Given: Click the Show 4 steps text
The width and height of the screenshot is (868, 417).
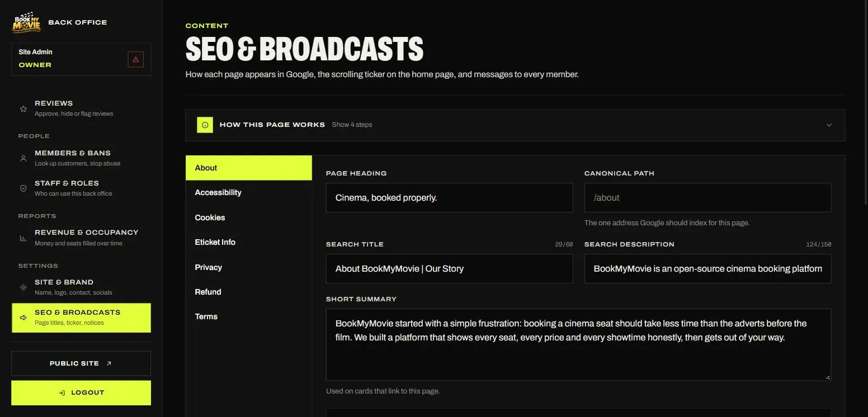Looking at the screenshot, I should coord(352,125).
